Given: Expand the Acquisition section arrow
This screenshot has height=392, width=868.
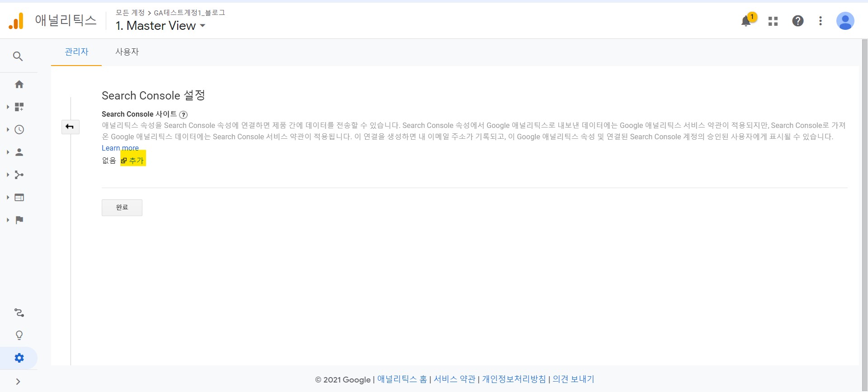Looking at the screenshot, I should [8, 175].
